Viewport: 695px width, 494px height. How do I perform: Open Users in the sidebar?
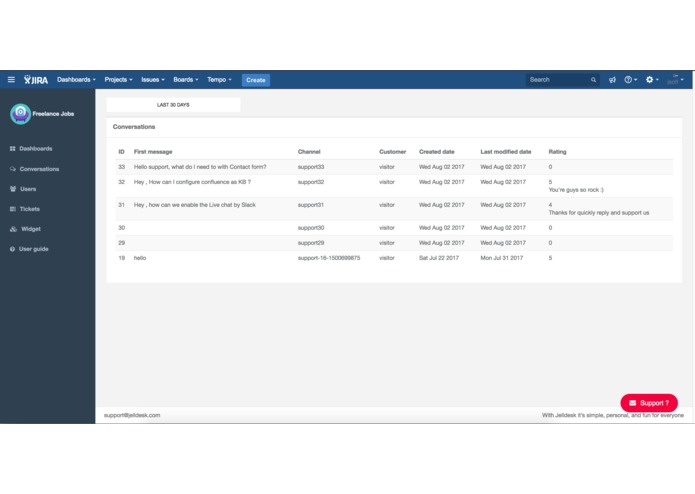28,189
